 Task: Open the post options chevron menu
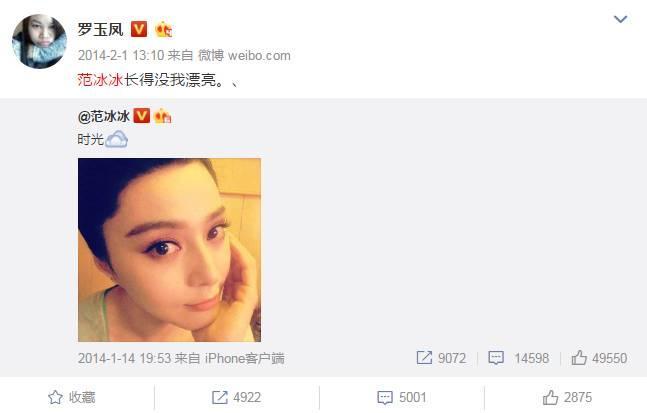click(620, 19)
